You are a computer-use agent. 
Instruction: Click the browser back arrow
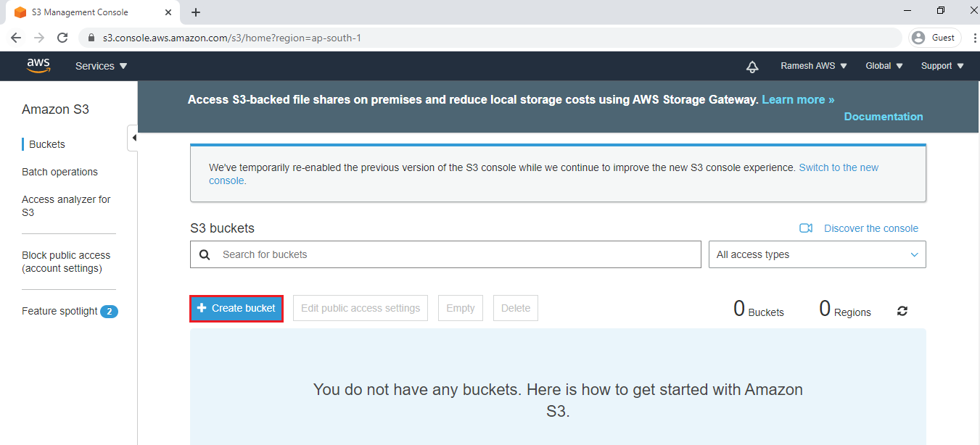click(16, 38)
